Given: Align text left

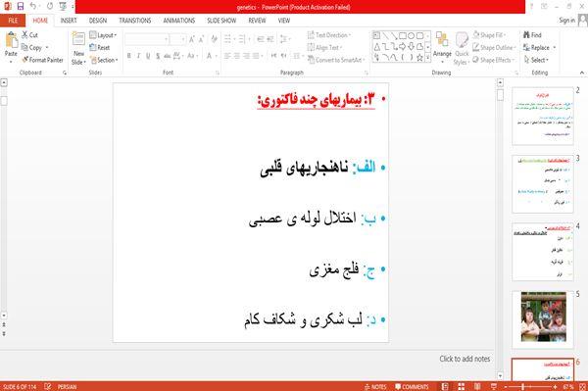Looking at the screenshot, I should pyautogui.click(x=227, y=56).
